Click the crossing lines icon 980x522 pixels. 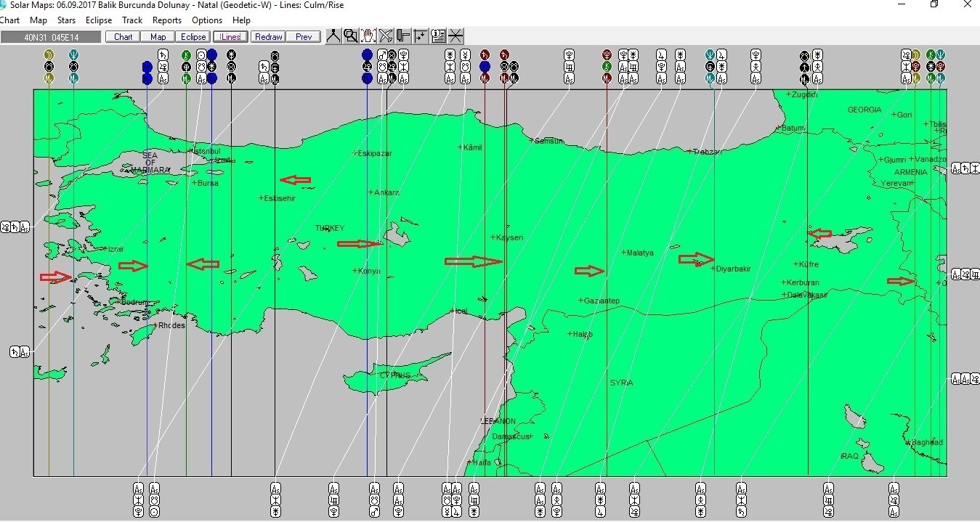(x=455, y=36)
